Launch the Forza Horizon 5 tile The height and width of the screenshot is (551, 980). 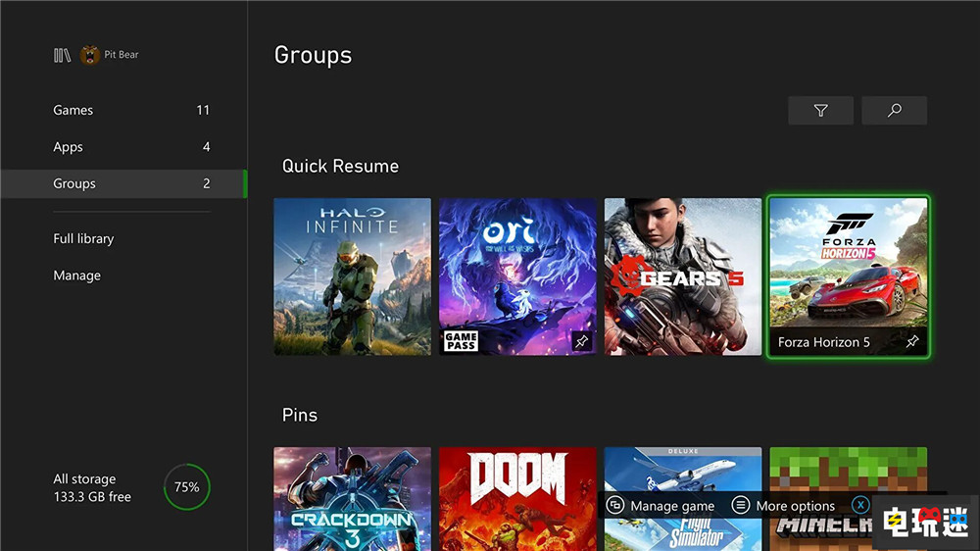pyautogui.click(x=848, y=277)
